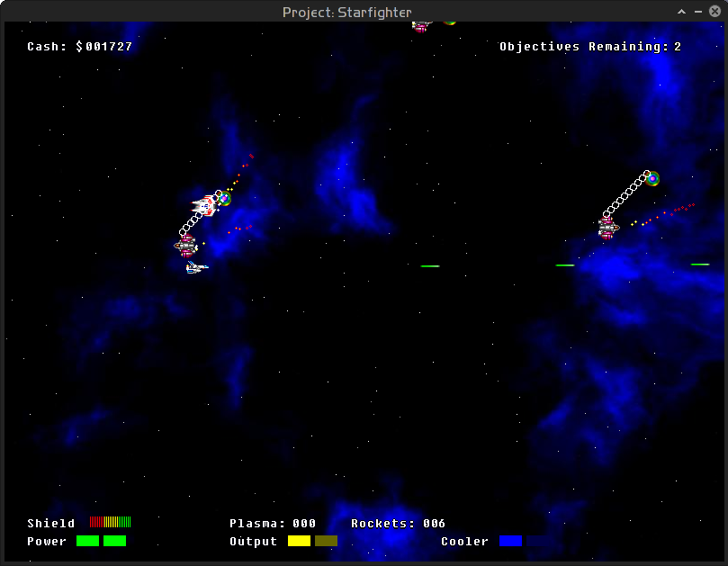Click the first green Power block
Viewport: 728px width, 566px height.
click(88, 541)
